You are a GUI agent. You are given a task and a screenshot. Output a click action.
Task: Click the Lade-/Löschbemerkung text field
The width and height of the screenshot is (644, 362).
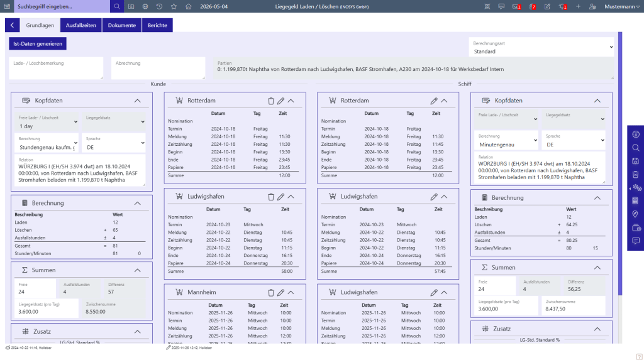(56, 68)
